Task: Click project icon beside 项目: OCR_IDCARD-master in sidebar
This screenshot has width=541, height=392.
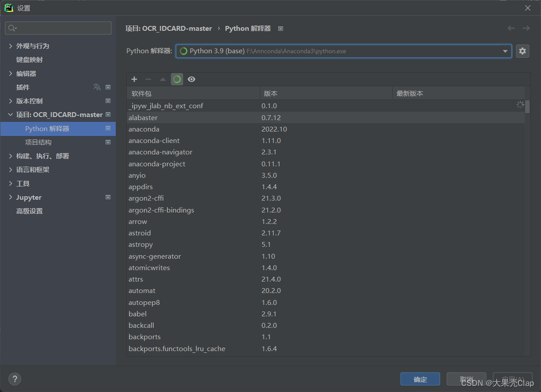Action: (108, 114)
